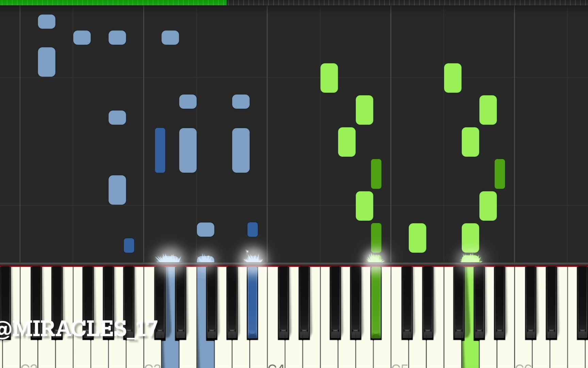This screenshot has height=368, width=588.
Task: Click the rightmost dark-green falling note block
Action: pyautogui.click(x=500, y=174)
